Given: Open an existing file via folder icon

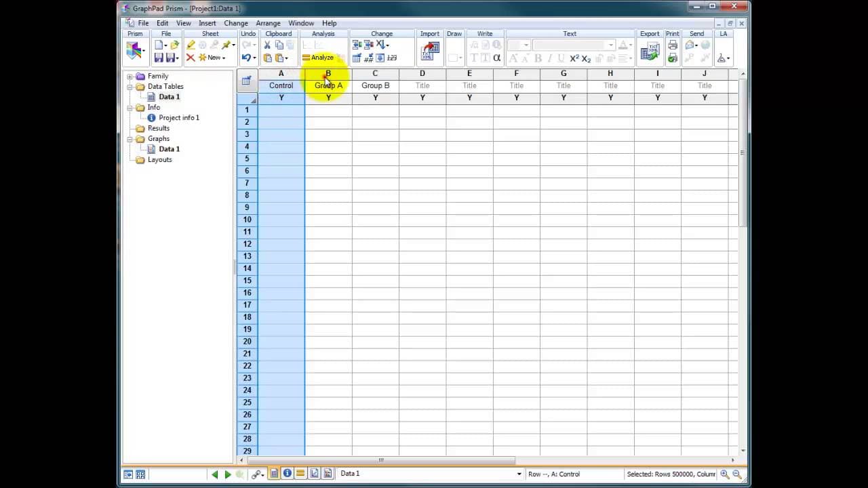Looking at the screenshot, I should 174,45.
